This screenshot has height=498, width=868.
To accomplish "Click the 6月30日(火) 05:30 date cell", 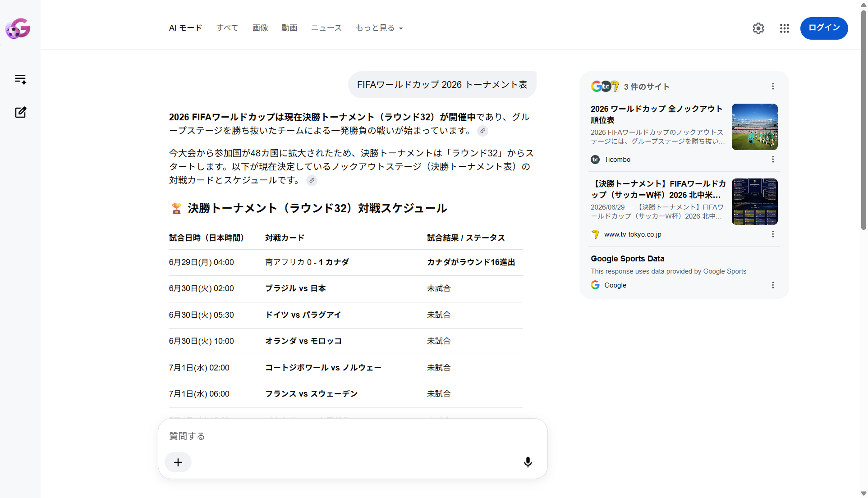I will click(202, 315).
